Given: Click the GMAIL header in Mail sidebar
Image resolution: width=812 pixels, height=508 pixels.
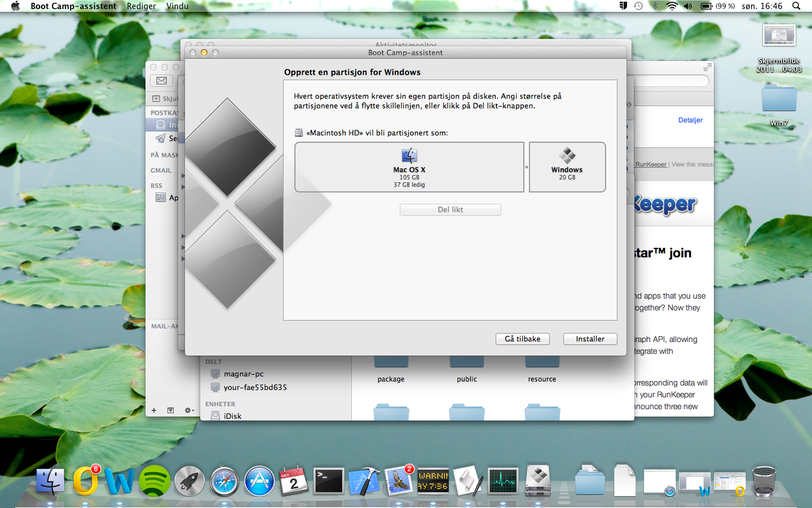Looking at the screenshot, I should (161, 170).
